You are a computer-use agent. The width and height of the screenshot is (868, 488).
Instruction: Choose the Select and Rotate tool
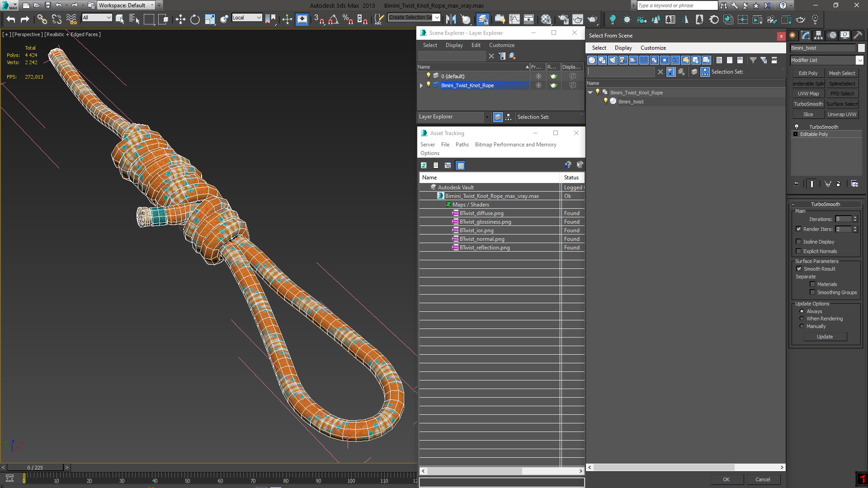(195, 19)
